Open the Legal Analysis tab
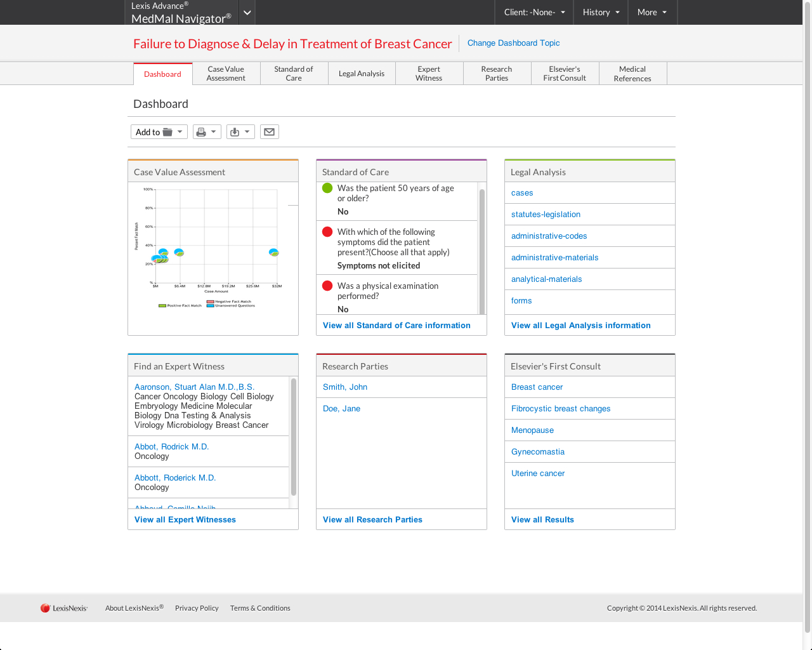The image size is (812, 650). 362,74
